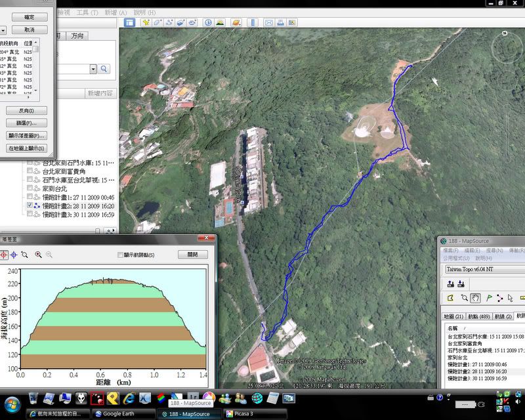Select the hand pan tool in MapSource
The image size is (525, 420).
(475, 298)
